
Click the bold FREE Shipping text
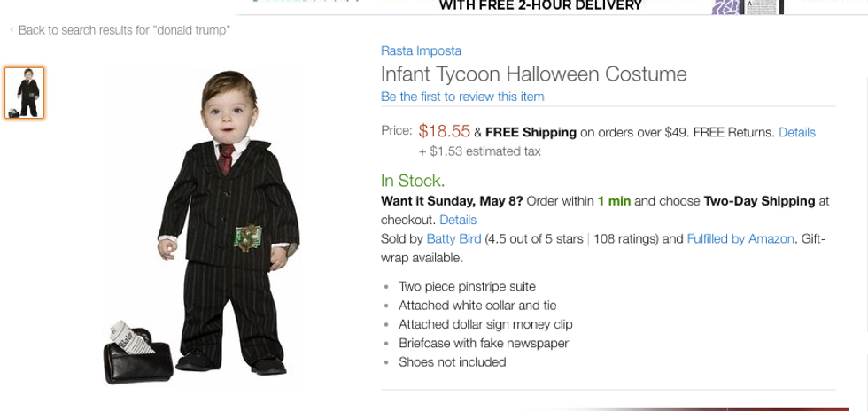tap(531, 132)
